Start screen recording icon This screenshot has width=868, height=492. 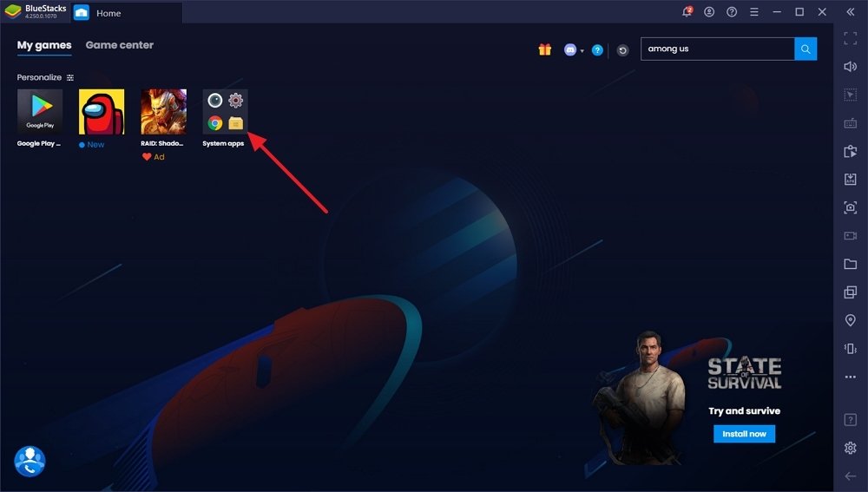point(851,236)
